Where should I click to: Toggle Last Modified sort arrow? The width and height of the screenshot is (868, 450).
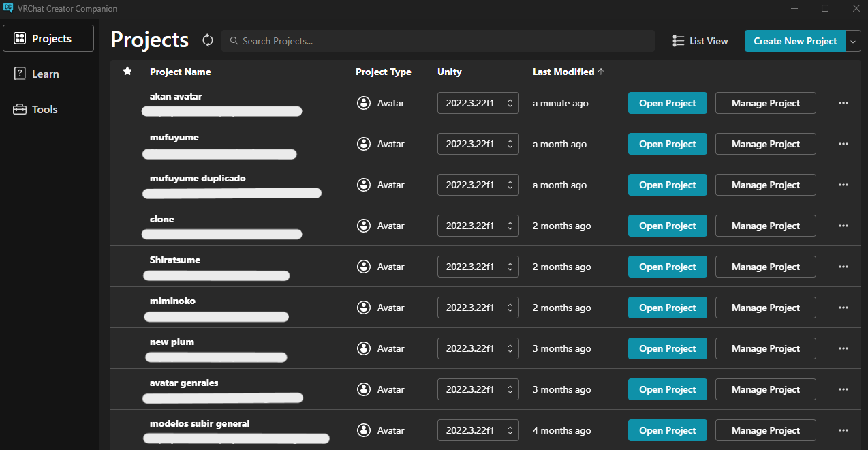600,72
